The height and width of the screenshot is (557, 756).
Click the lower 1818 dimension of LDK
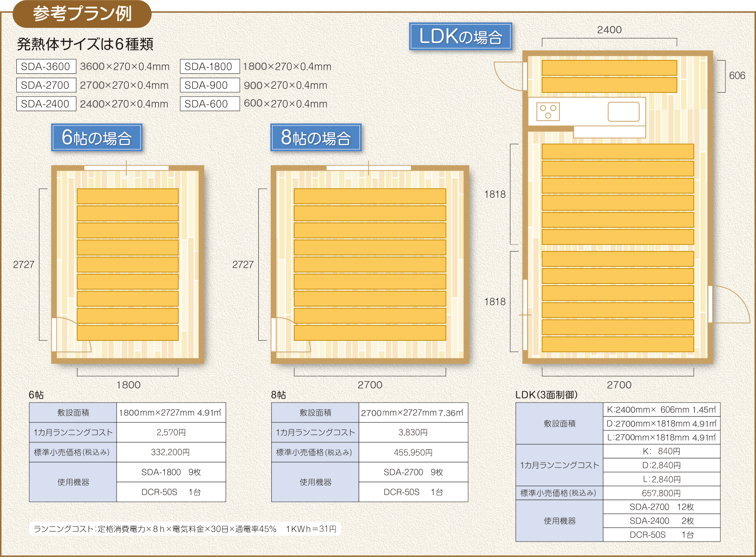pos(495,301)
